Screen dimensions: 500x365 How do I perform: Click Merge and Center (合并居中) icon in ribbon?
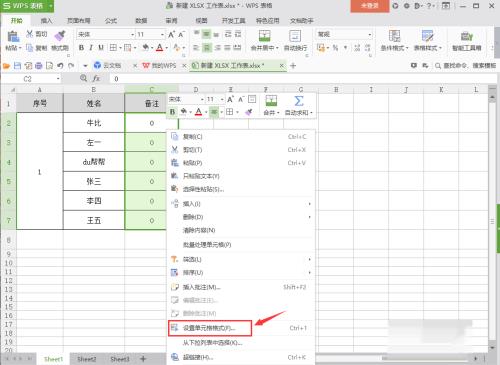coord(265,36)
